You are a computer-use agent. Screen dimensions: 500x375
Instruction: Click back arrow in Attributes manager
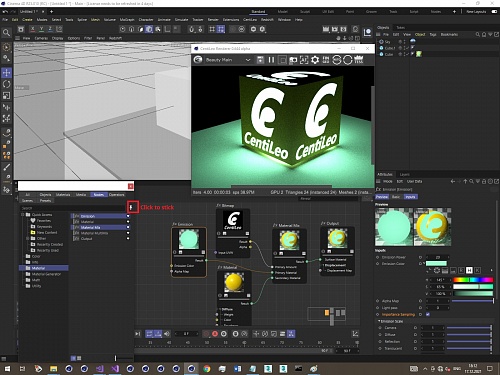[x=453, y=181]
